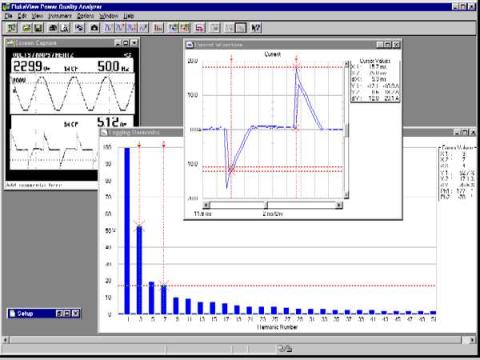Viewport: 480px width, 360px height.
Task: Click the red harmonics bar-chart toolbar icon
Action: (158, 28)
